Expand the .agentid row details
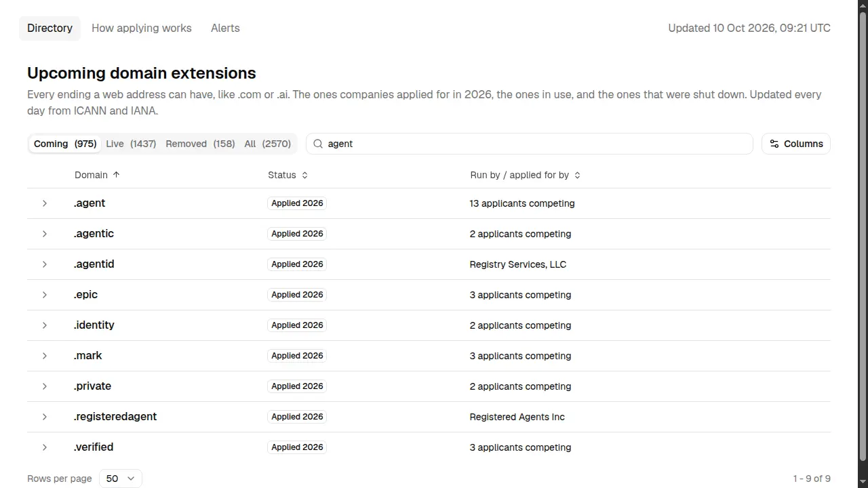This screenshot has height=488, width=868. point(45,264)
